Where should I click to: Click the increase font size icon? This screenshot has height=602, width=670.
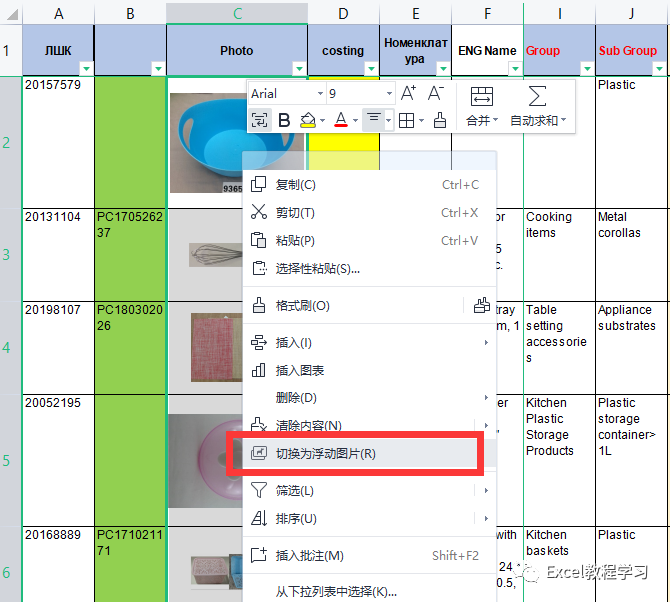click(x=408, y=93)
